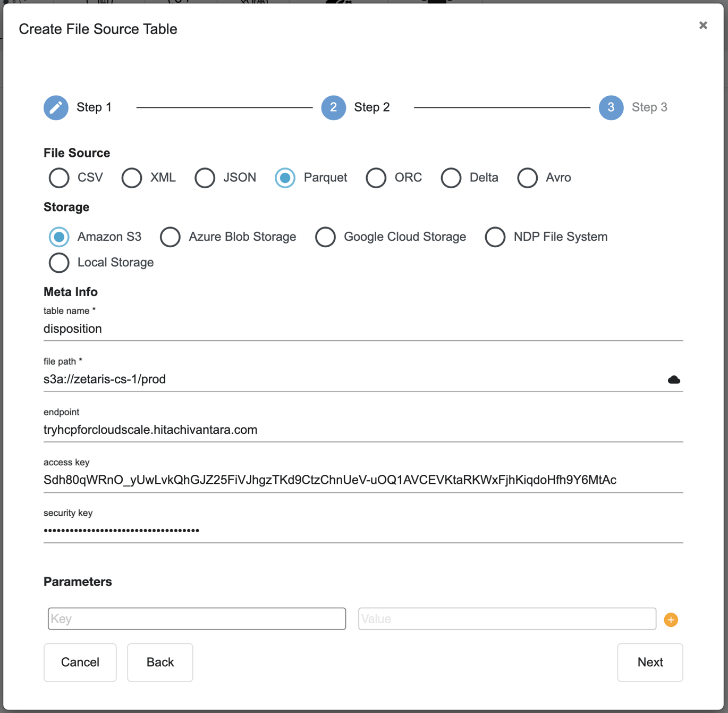Select the Avro file source
This screenshot has height=713, width=728.
(x=527, y=178)
